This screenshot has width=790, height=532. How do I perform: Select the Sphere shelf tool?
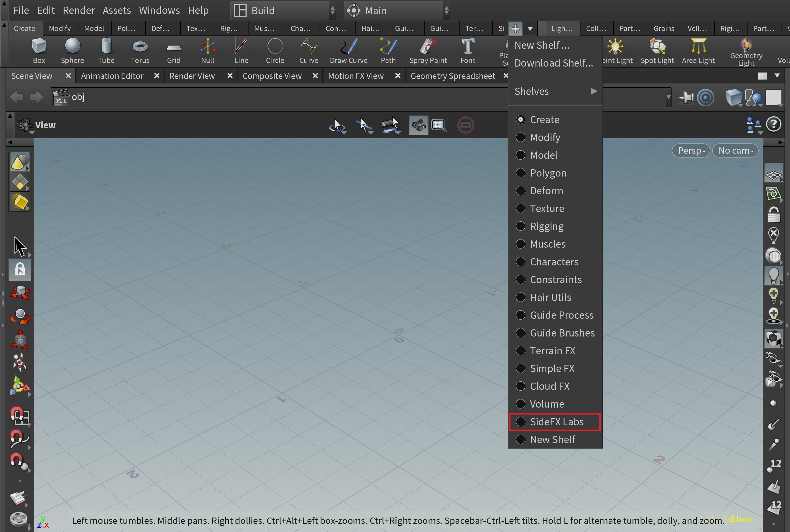click(x=72, y=51)
